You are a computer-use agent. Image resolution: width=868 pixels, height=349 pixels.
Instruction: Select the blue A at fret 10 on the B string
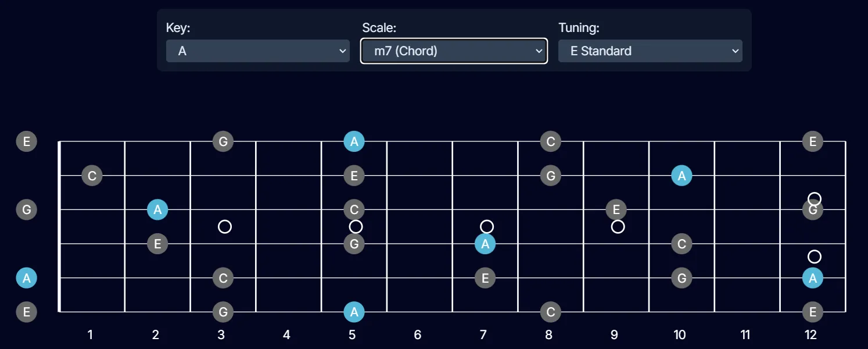tap(681, 175)
